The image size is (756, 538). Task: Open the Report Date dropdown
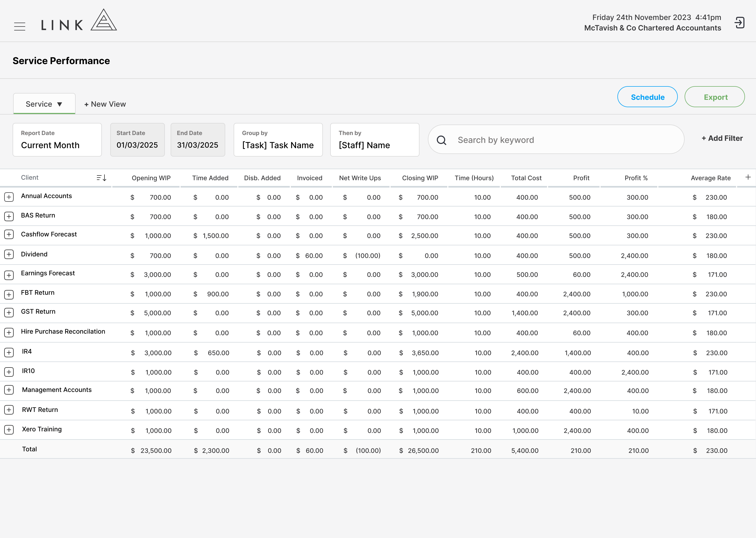[57, 140]
